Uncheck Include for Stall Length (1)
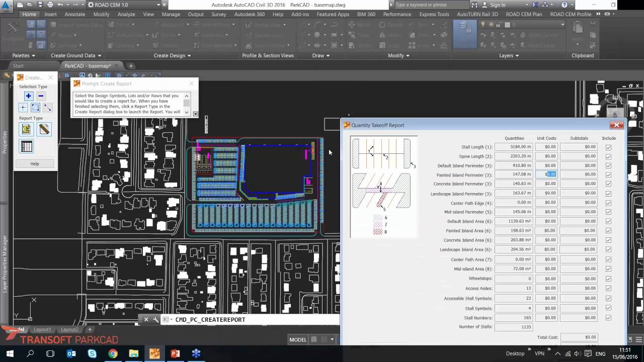Image resolution: width=644 pixels, height=362 pixels. click(x=608, y=147)
